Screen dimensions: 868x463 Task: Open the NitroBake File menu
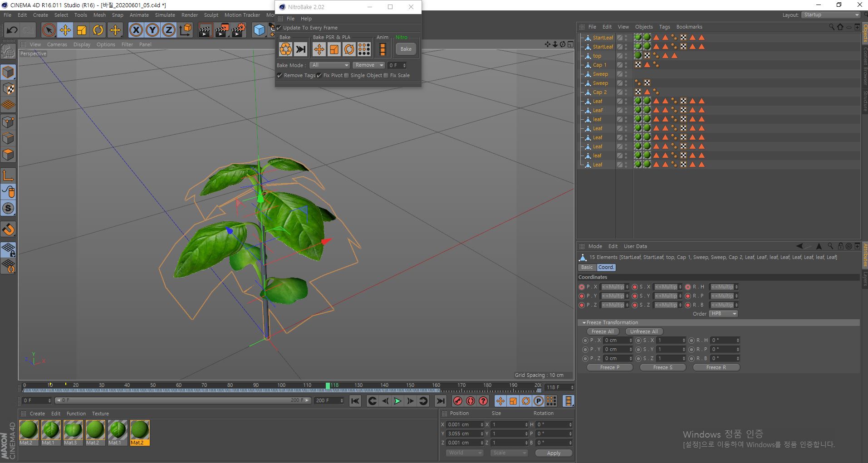[290, 19]
